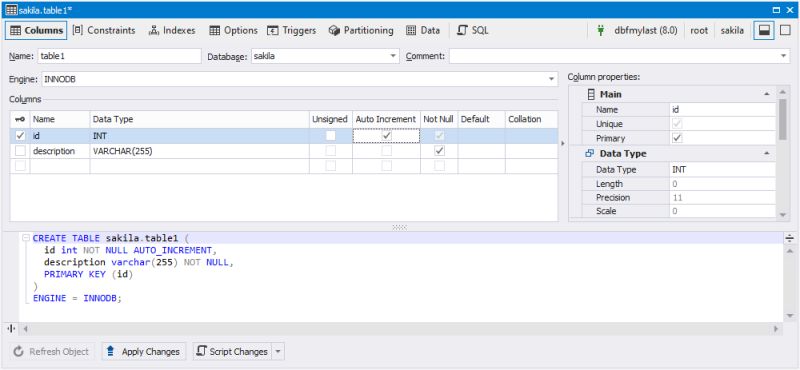The height and width of the screenshot is (370, 800).
Task: Toggle primary key checkbox for id row
Action: coord(20,136)
